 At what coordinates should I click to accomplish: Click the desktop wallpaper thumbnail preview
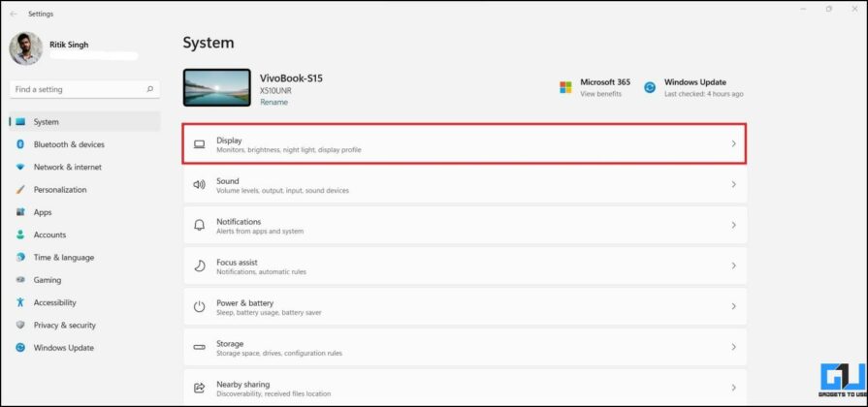pos(216,87)
